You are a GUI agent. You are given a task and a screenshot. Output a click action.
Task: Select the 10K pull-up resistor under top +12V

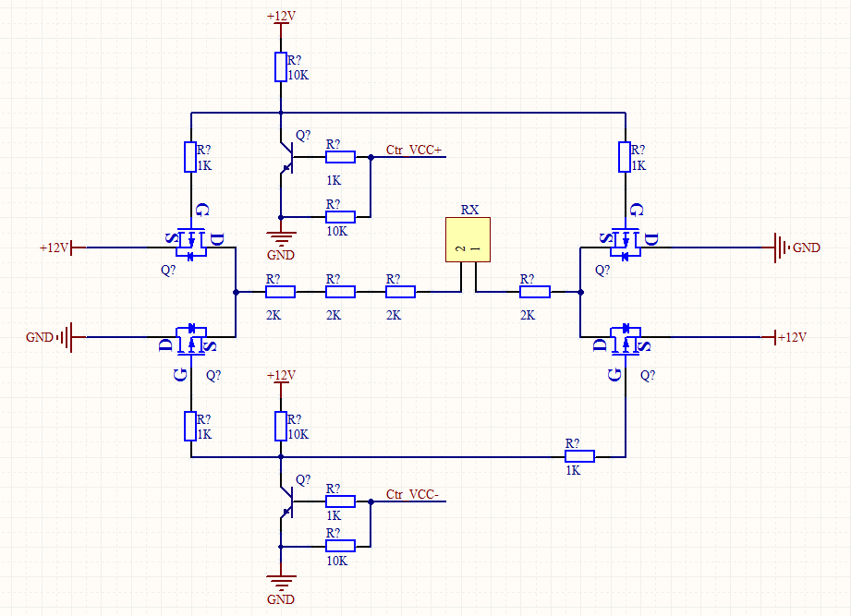click(x=281, y=67)
